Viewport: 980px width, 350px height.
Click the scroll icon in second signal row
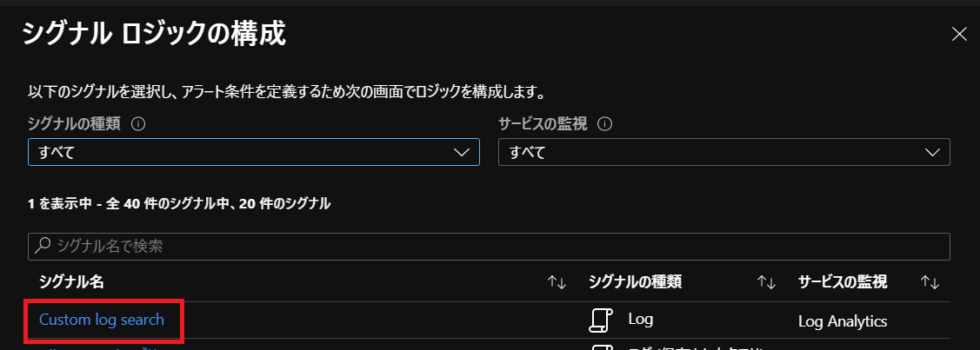601,347
